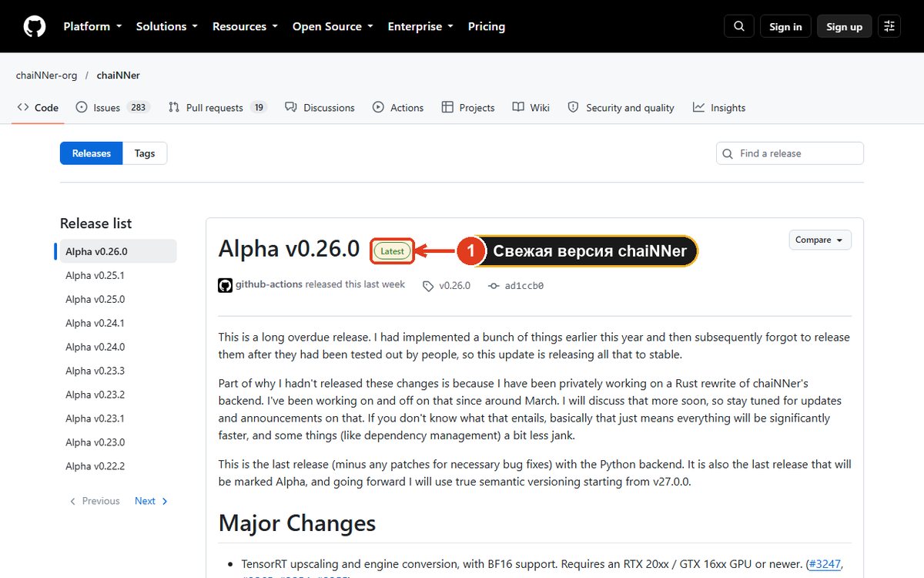
Task: Expand the Open Source menu
Action: click(x=333, y=26)
